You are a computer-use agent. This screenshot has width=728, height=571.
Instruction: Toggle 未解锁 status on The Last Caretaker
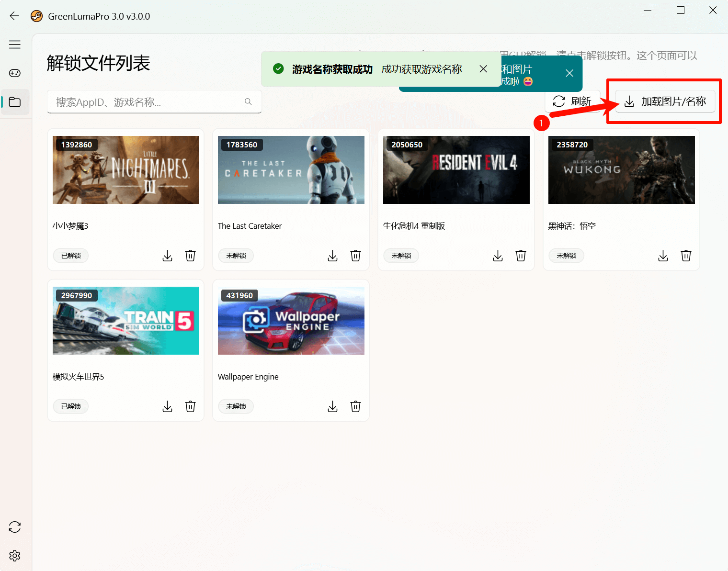click(x=236, y=256)
